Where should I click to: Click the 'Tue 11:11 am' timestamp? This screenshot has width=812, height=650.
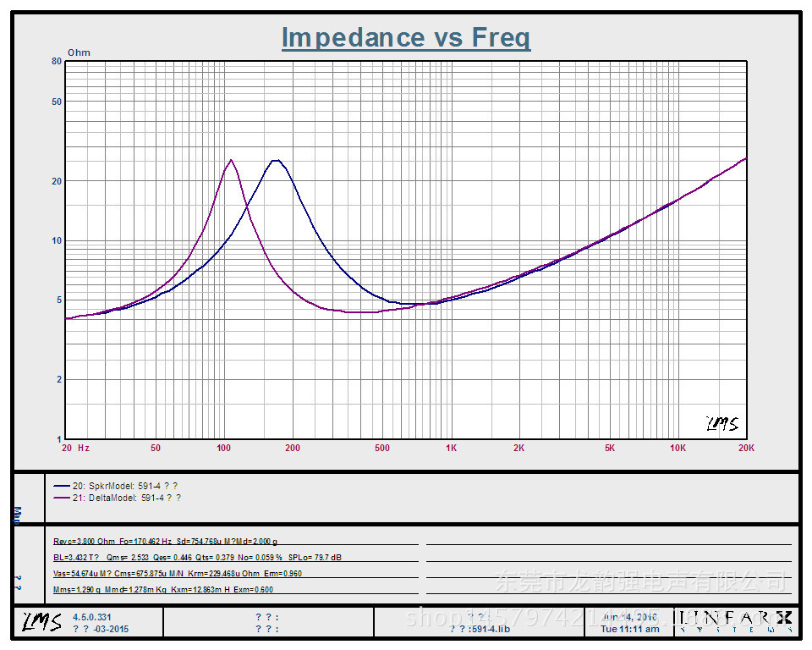coord(629,629)
